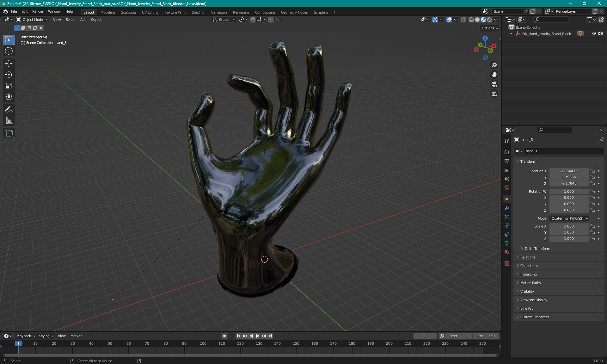Select the Annotate tool
Image resolution: width=607 pixels, height=364 pixels.
[9, 110]
